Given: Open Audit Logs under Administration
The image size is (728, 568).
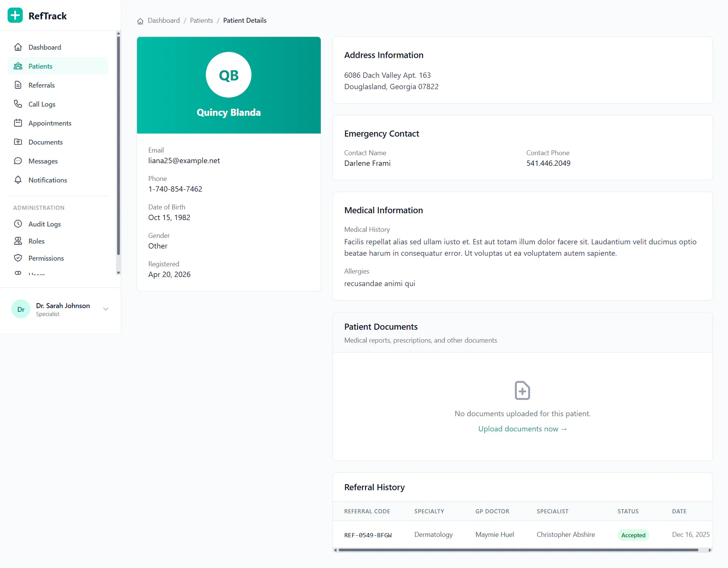Looking at the screenshot, I should click(58, 224).
